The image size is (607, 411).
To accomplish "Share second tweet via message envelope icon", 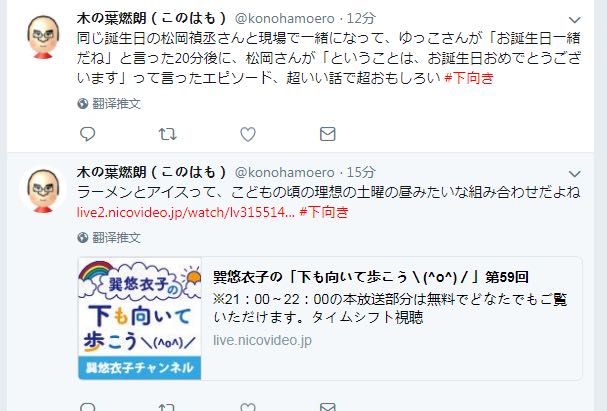I will tap(328, 407).
